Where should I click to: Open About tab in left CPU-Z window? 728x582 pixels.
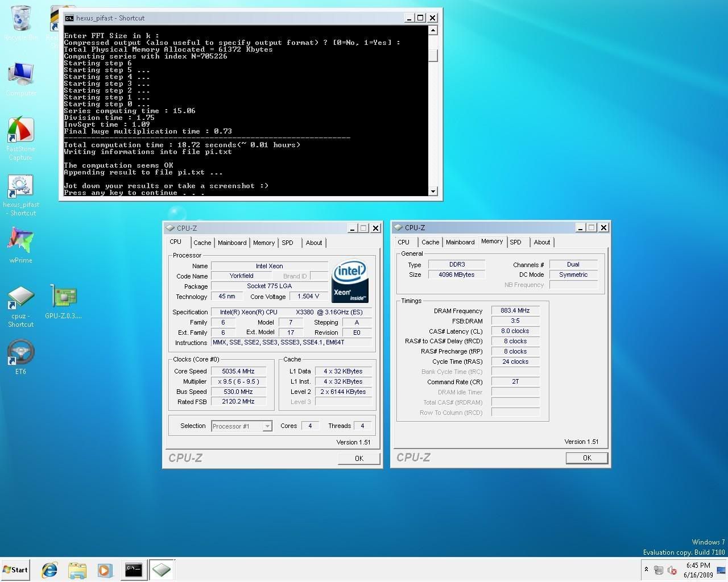click(314, 243)
